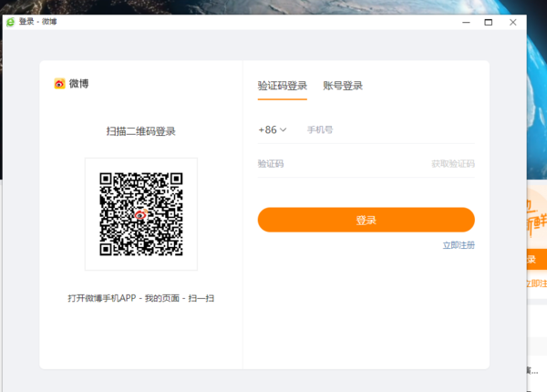Close the 登录 - 微博 window
The height and width of the screenshot is (392, 547).
512,22
